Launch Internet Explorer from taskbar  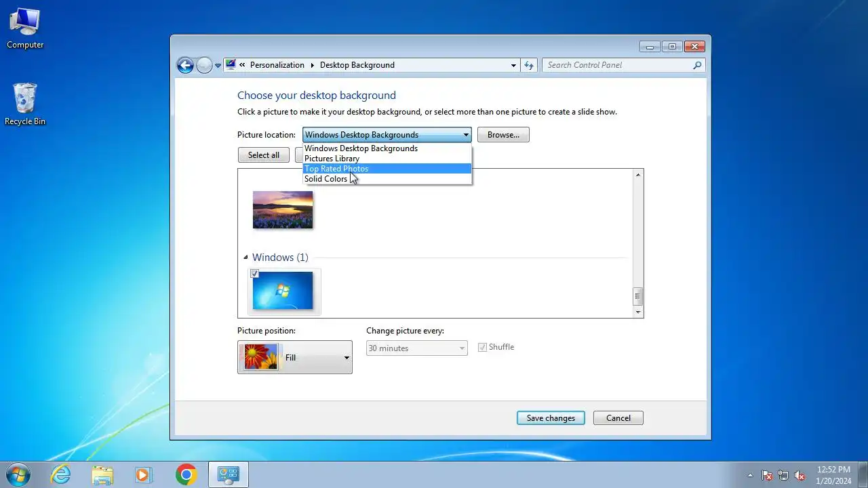pyautogui.click(x=61, y=474)
